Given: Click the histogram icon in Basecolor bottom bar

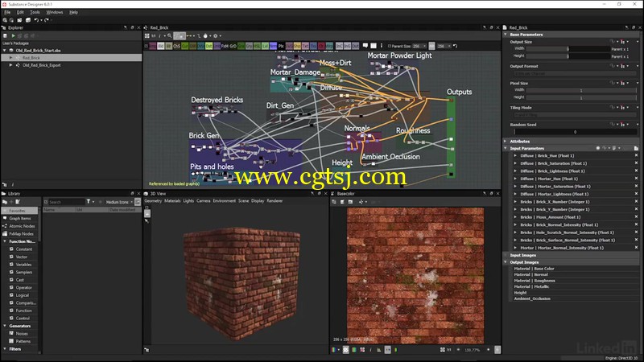Looking at the screenshot, I should point(378,350).
